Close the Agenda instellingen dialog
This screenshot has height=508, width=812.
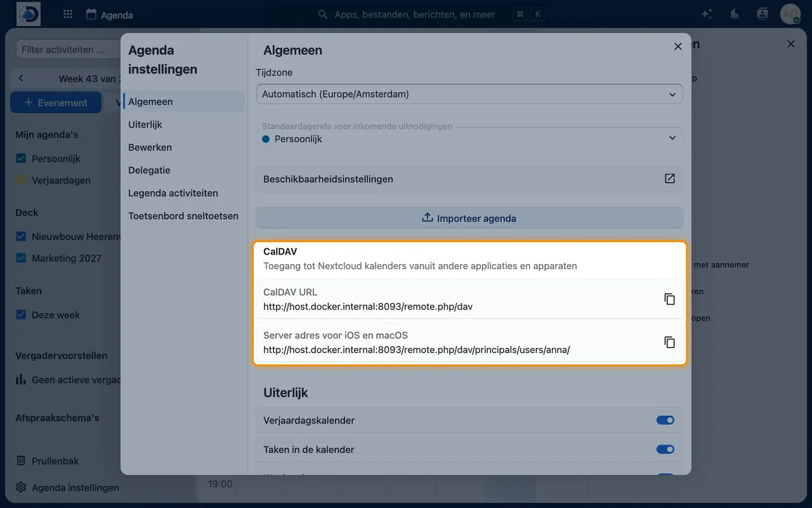(x=678, y=46)
